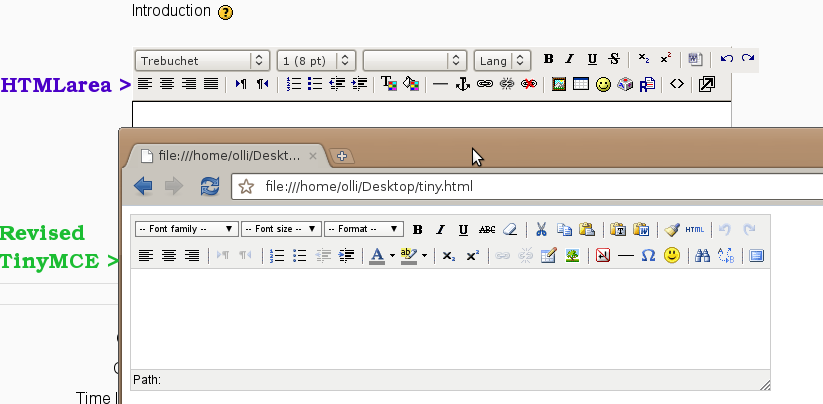Click Subscript in HTMLarea toolbar
Image resolution: width=823 pixels, height=404 pixels.
tap(643, 59)
